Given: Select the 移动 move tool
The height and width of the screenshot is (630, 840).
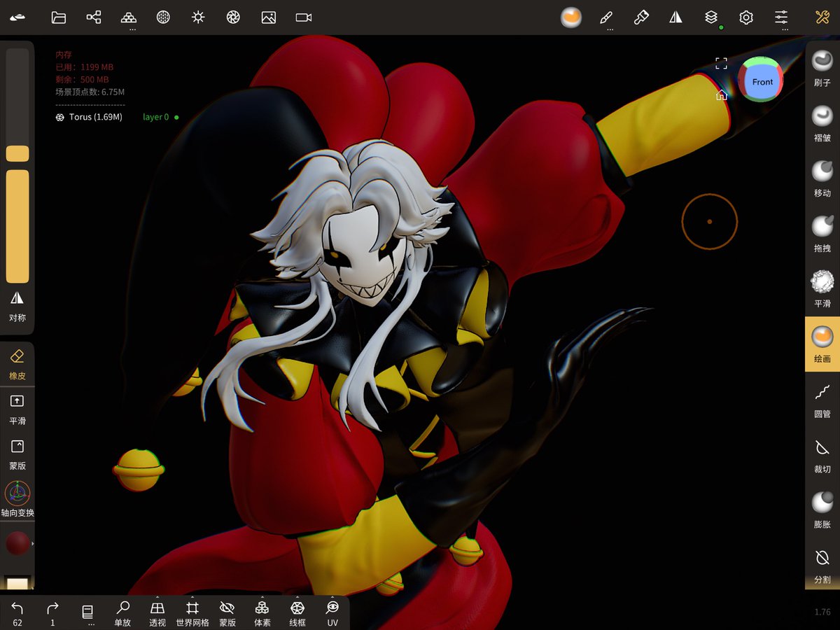Looking at the screenshot, I should pyautogui.click(x=822, y=178).
